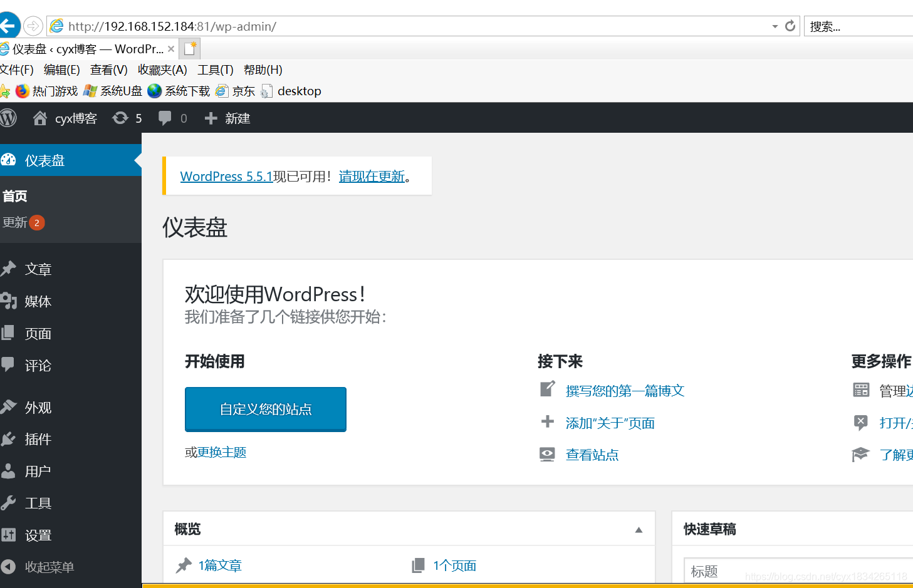Open the 收藏夹(A) menu
Screen dimensions: 913x588
163,70
